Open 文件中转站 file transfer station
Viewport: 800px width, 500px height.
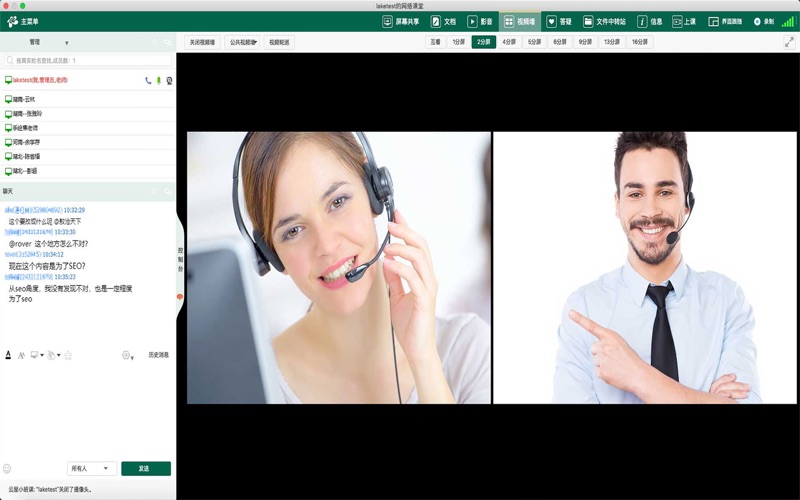[x=604, y=21]
